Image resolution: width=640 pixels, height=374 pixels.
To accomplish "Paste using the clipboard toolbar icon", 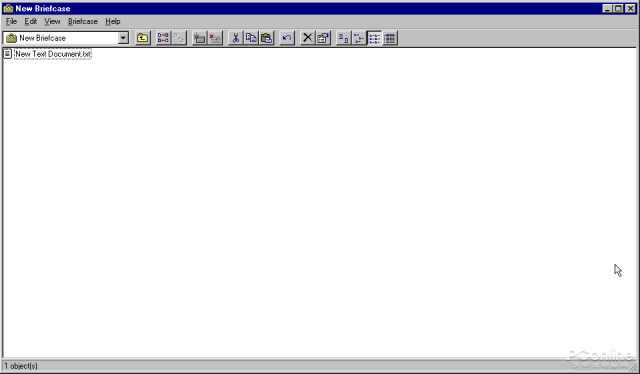I will [266, 38].
